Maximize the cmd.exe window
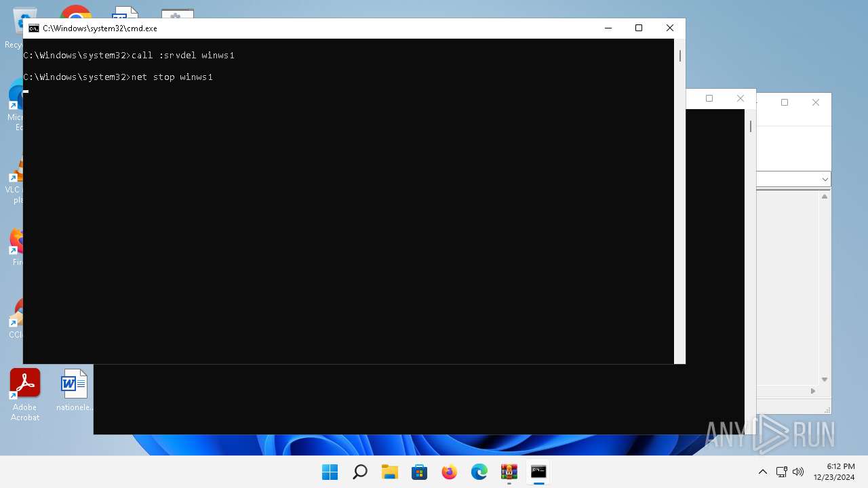This screenshot has width=868, height=488. point(639,28)
